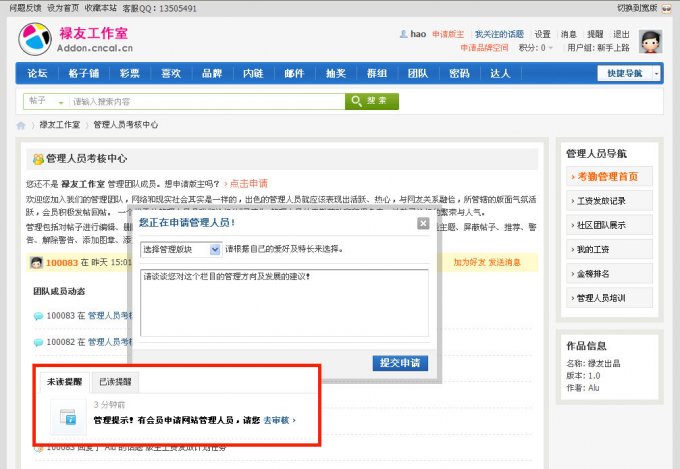Open the 抽奖 nav item
680x469 pixels.
tap(336, 73)
